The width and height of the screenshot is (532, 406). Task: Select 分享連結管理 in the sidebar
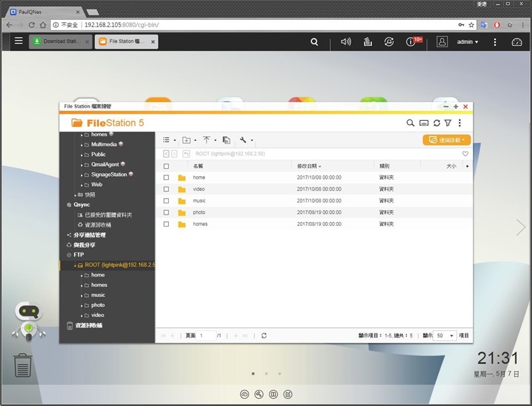[90, 235]
